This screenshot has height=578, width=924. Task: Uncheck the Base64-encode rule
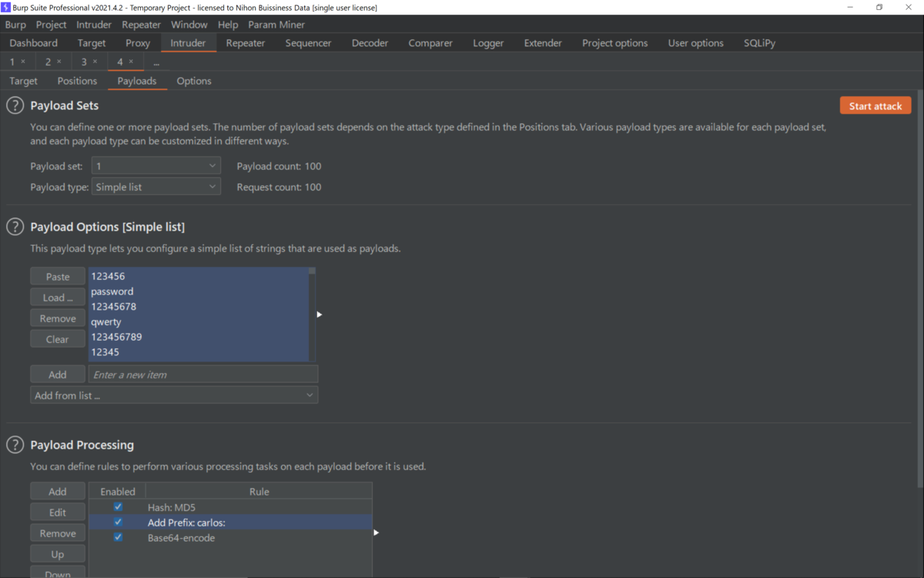[x=118, y=537]
